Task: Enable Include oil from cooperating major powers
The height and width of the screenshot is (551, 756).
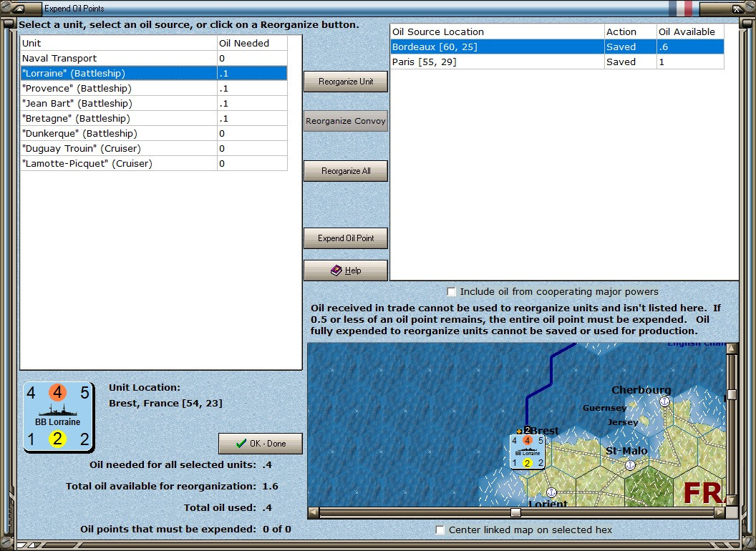Action: click(x=451, y=292)
